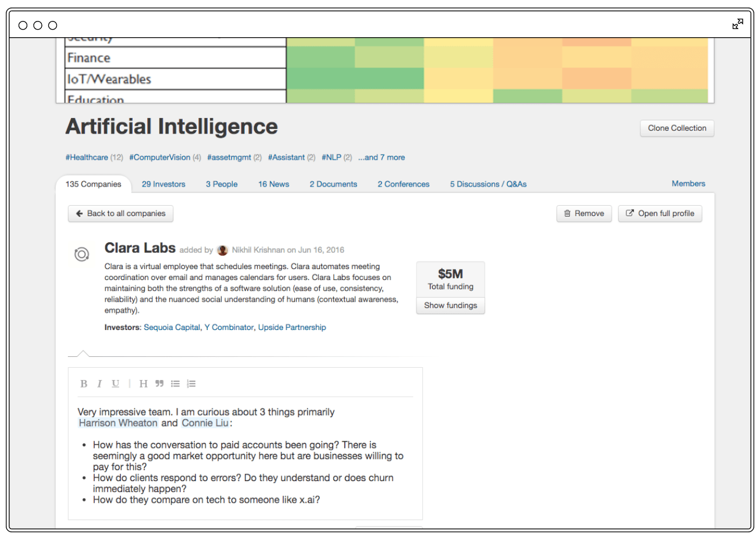Toggle bold formatting in note editor
This screenshot has height=541, width=756.
pyautogui.click(x=84, y=384)
